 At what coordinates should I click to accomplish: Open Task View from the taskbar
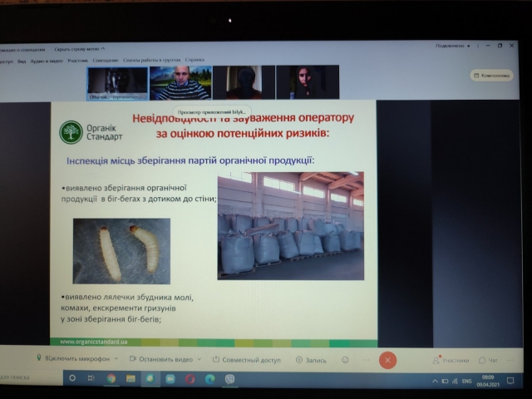click(x=91, y=378)
